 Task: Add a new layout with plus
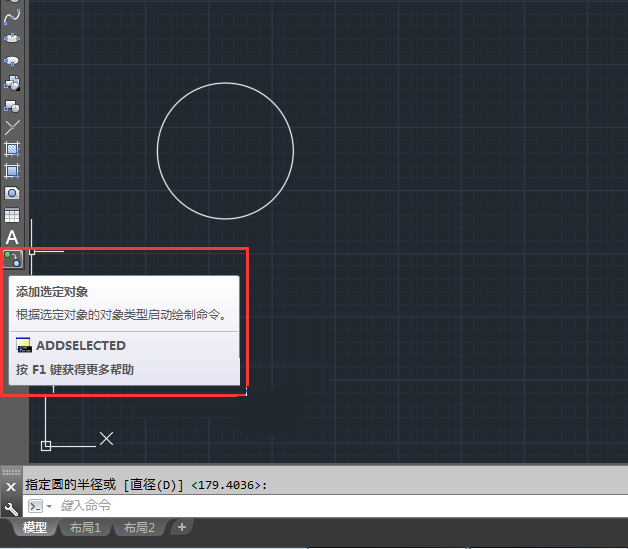(x=182, y=527)
